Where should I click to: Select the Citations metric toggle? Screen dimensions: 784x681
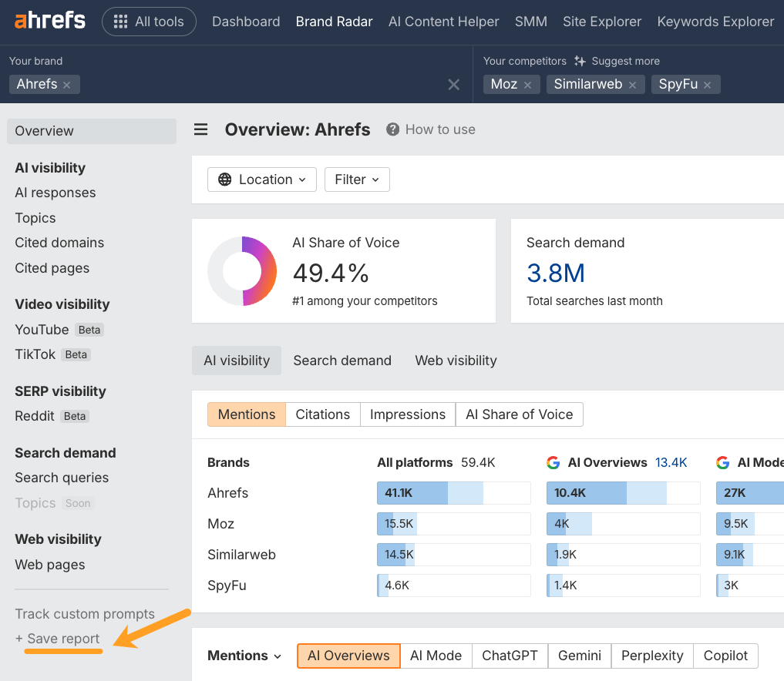coord(322,414)
